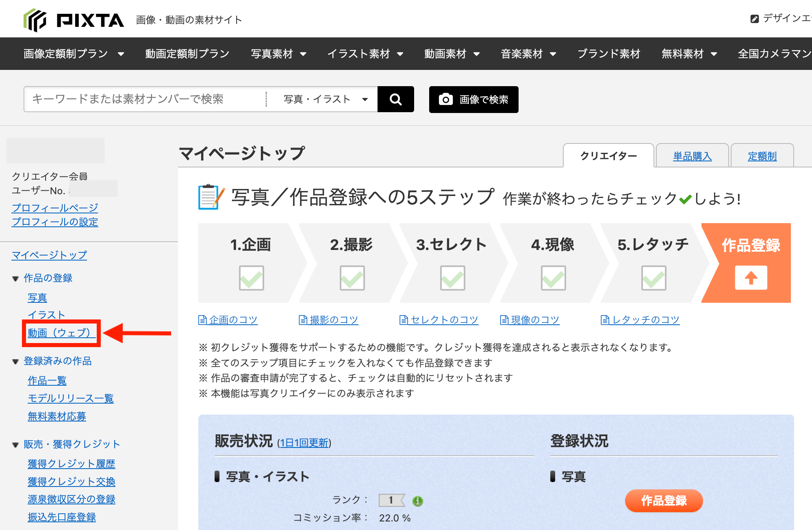Collapse the 作品の登録 sidebar section
Image resolution: width=812 pixels, height=530 pixels.
point(15,278)
